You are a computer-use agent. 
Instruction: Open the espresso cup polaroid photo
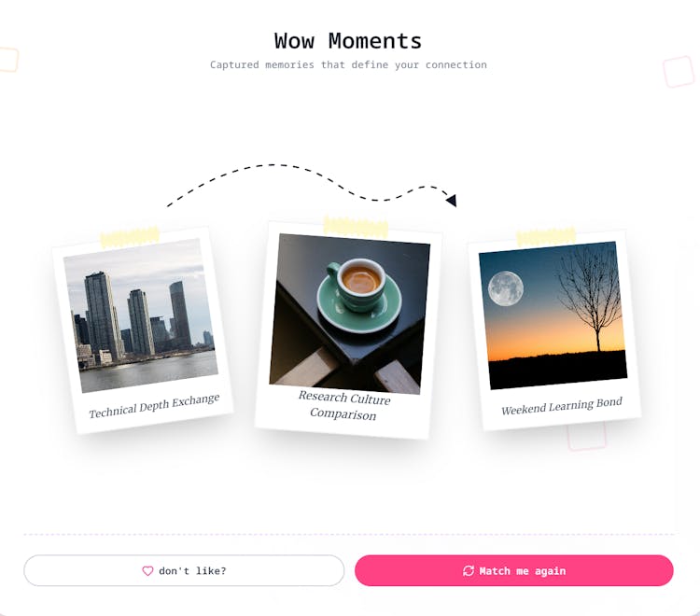[x=350, y=314]
